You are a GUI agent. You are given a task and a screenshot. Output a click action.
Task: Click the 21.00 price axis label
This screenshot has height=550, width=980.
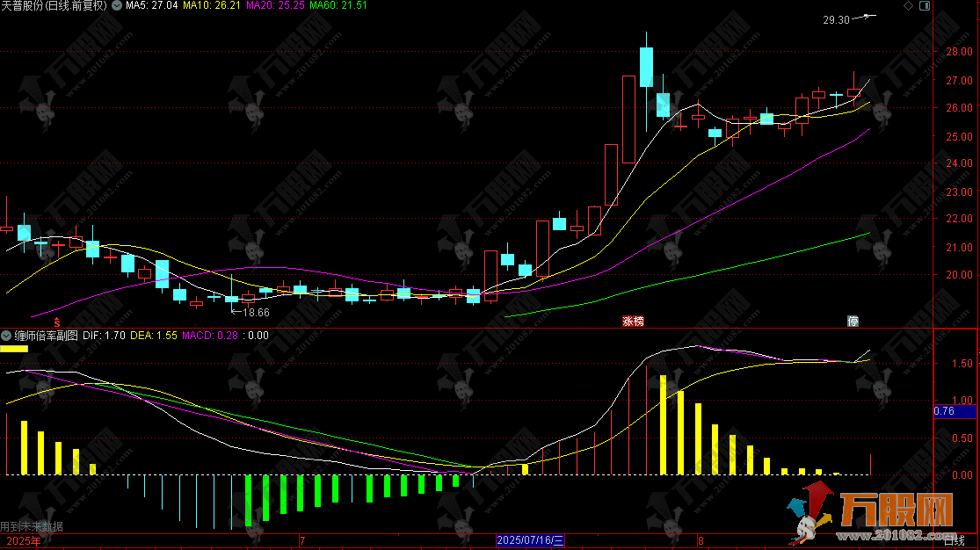960,248
